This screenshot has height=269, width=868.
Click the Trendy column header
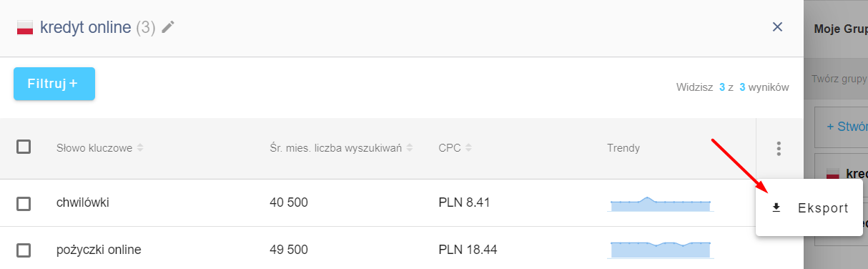point(623,148)
